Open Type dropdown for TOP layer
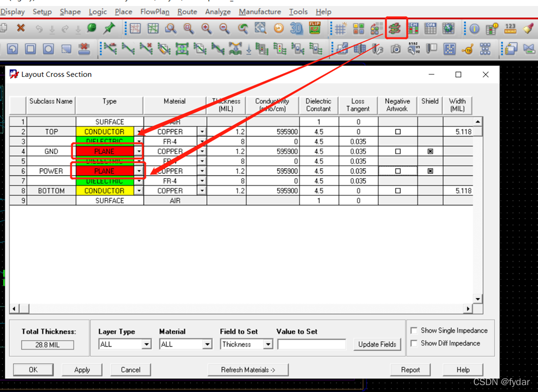This screenshot has height=392, width=538. click(139, 132)
